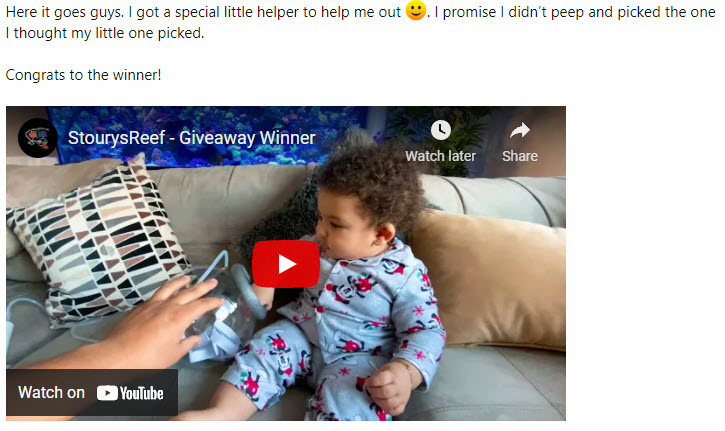Click the 'Watch later' text label
725x431 pixels.
pyautogui.click(x=441, y=156)
